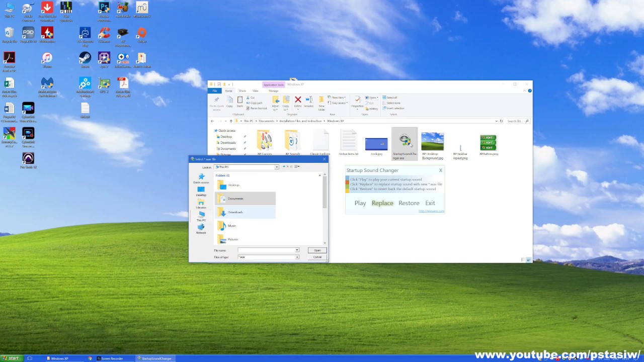Click the Rename icon in ribbon
The width and height of the screenshot is (644, 362).
308,102
